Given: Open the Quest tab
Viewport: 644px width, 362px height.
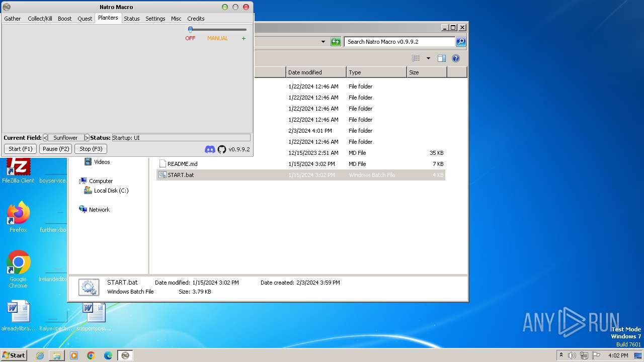Looking at the screenshot, I should [x=85, y=19].
